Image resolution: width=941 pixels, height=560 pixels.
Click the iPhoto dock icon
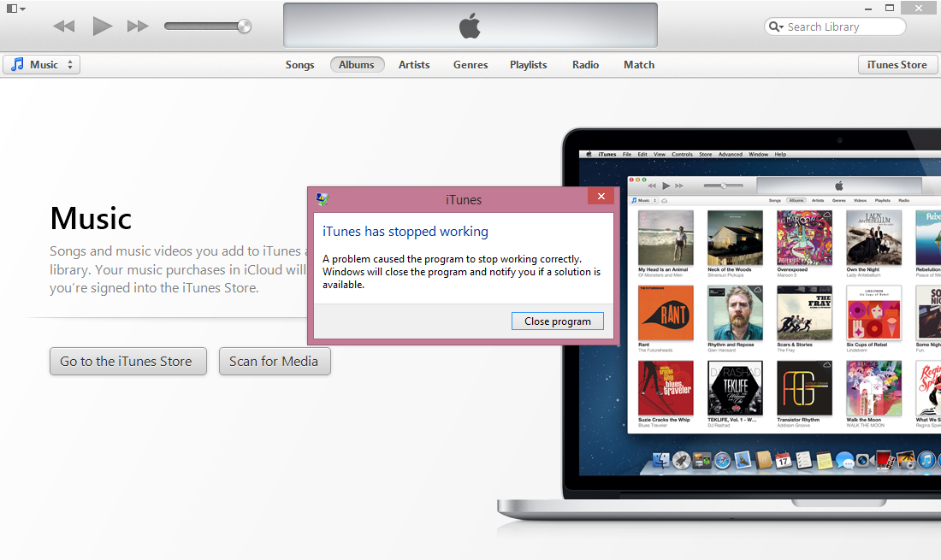click(x=906, y=461)
